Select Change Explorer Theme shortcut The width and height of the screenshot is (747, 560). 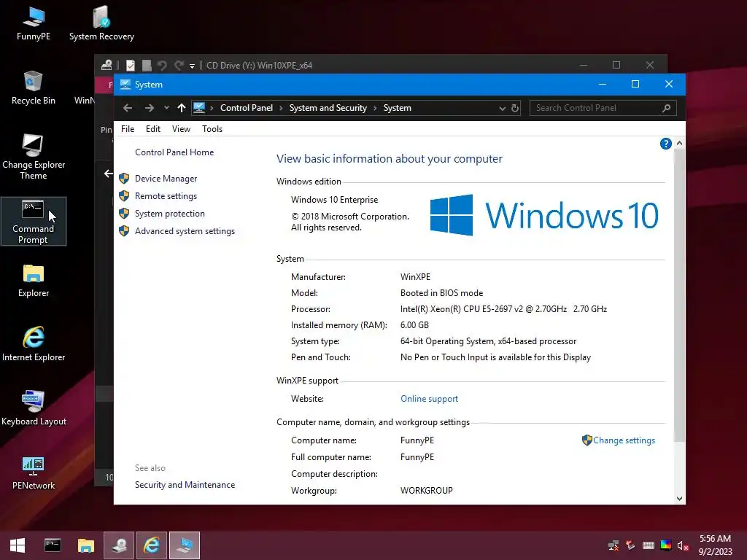(x=34, y=157)
